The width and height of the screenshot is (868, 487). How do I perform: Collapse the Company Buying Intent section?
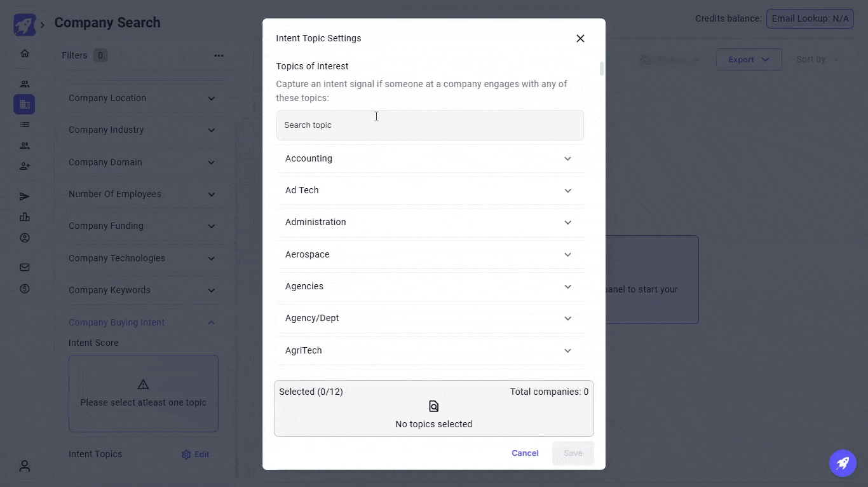click(212, 323)
